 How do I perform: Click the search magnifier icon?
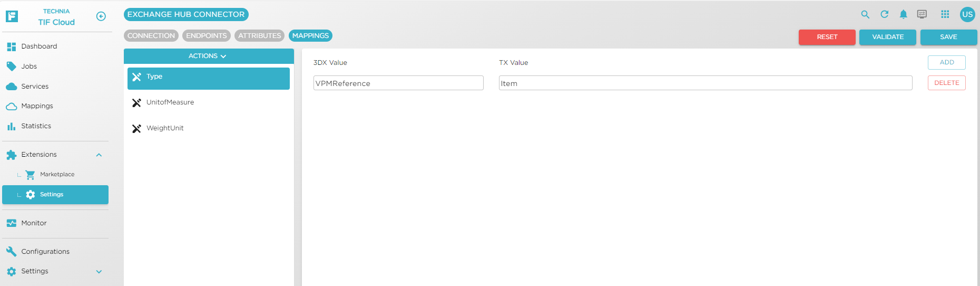865,15
